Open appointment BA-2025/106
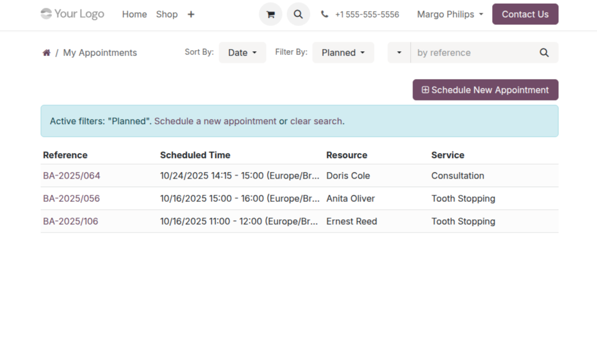The height and width of the screenshot is (364, 597). [70, 221]
